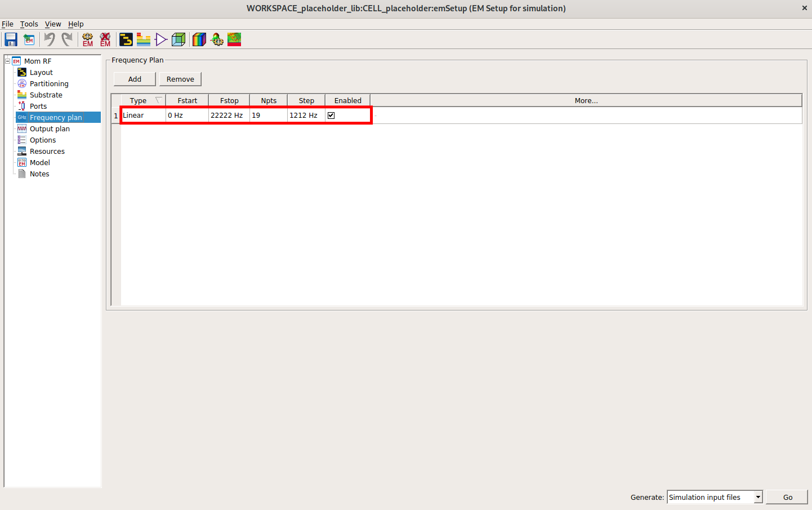Click the import EM setup icon

(x=29, y=39)
